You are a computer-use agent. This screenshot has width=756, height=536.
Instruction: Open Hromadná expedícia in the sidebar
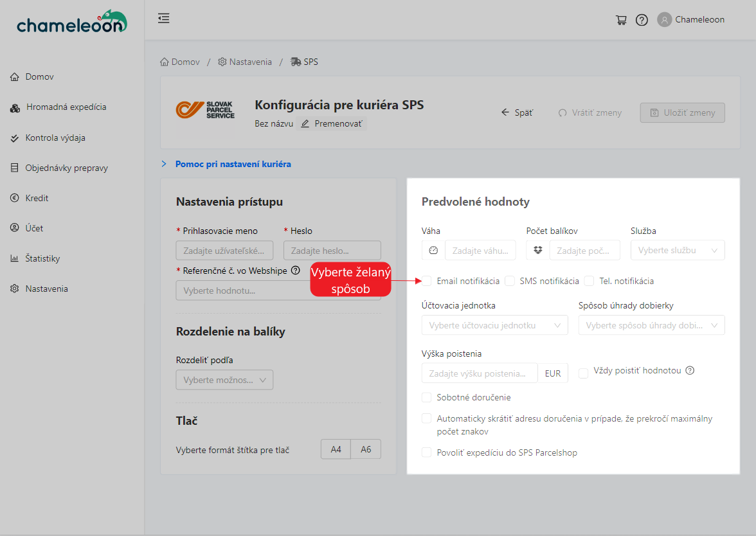(x=66, y=107)
